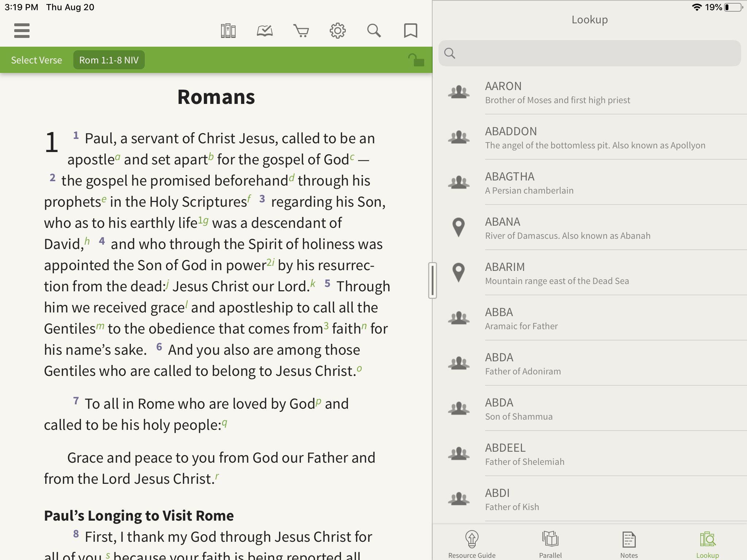Tap people icon beside ABAGTHA
This screenshot has height=560, width=747.
point(459,182)
